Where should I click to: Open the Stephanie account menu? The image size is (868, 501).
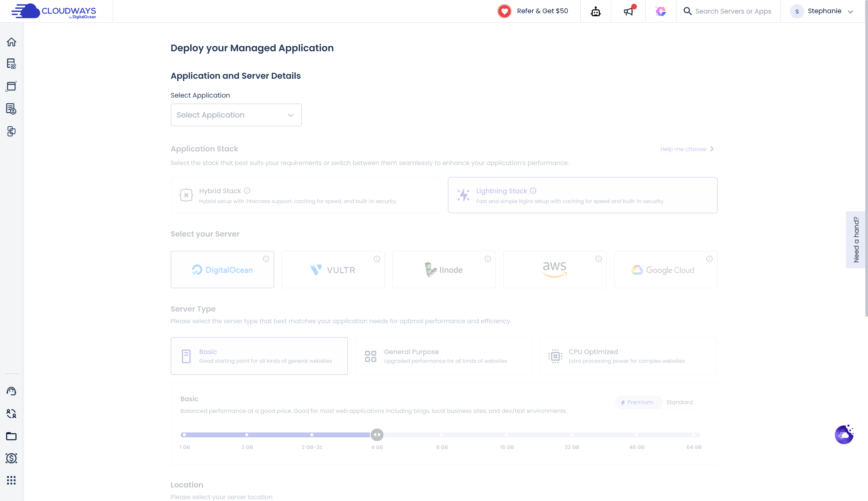point(824,11)
